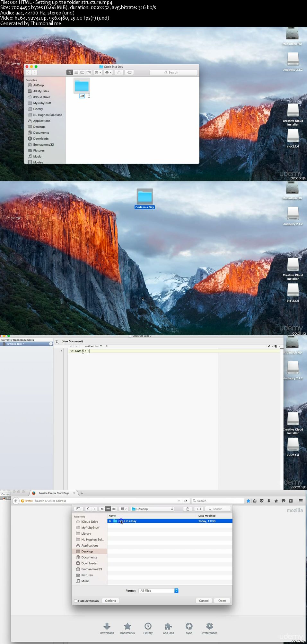Image resolution: width=307 pixels, height=644 pixels.
Task: Click Share button in Firefox file dialog
Action: [188, 509]
